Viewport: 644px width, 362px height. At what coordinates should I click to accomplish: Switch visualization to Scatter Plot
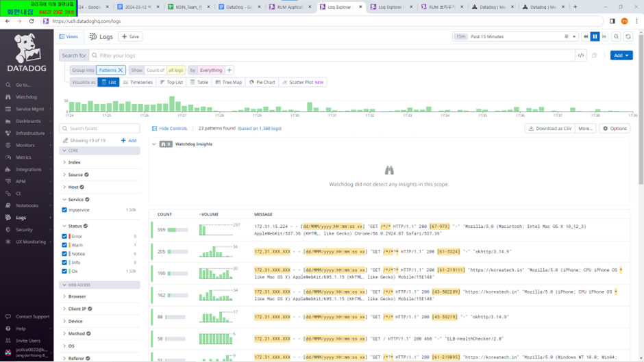[x=303, y=82]
